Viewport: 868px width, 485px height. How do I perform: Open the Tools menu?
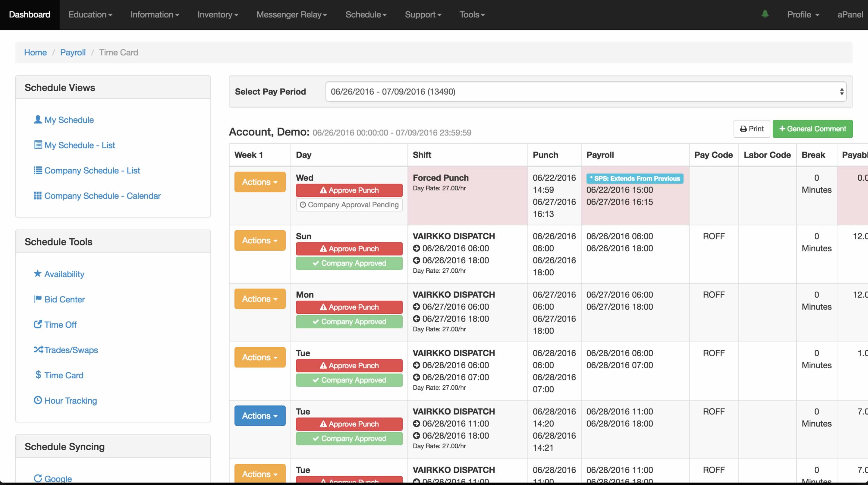[x=472, y=14]
